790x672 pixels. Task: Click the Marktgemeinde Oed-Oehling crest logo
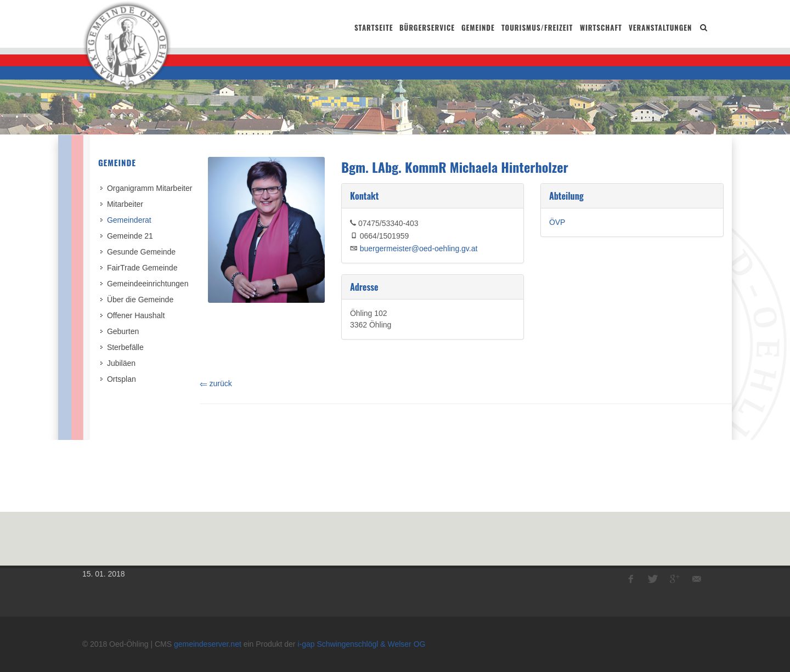(127, 46)
